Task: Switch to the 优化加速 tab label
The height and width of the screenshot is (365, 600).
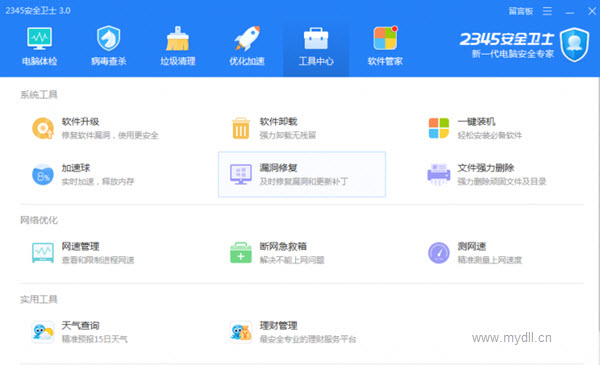Action: click(247, 61)
